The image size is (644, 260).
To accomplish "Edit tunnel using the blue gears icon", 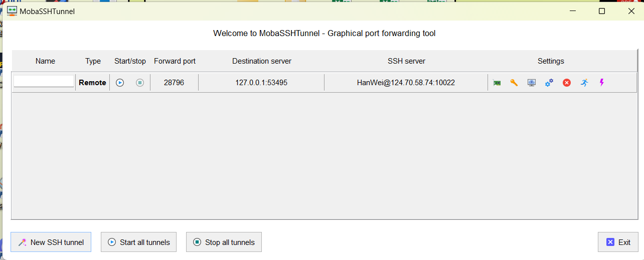I will (x=549, y=83).
